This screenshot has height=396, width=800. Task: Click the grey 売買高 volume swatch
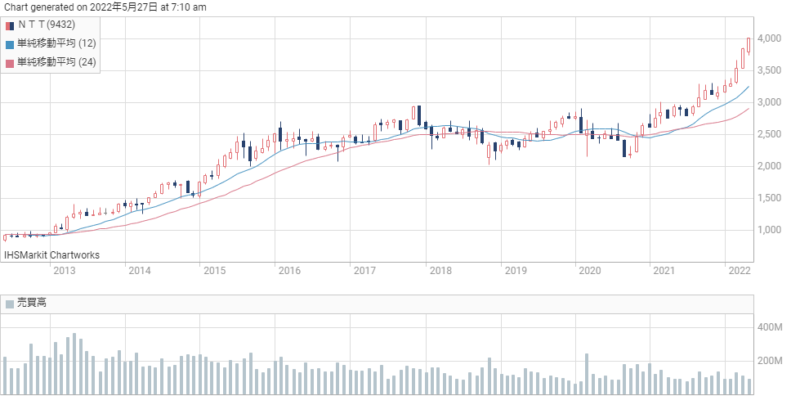(10, 304)
